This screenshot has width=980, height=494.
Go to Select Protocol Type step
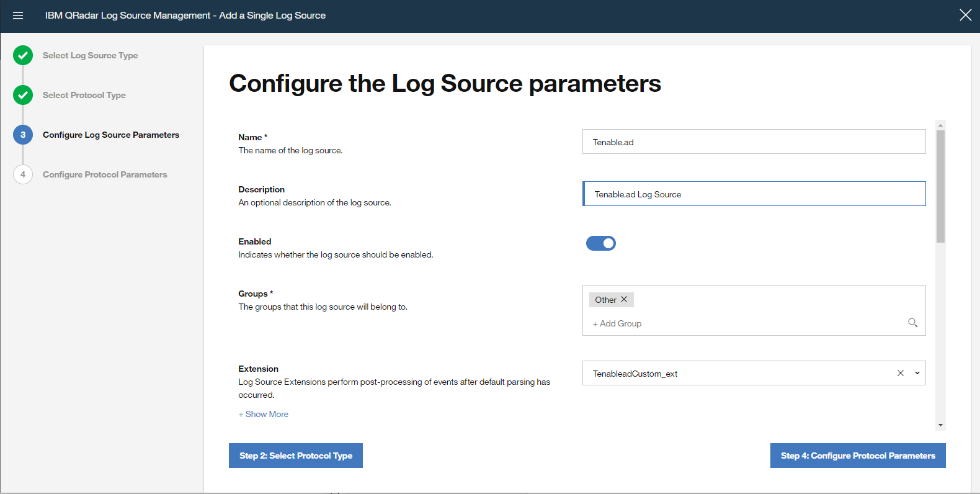[84, 95]
